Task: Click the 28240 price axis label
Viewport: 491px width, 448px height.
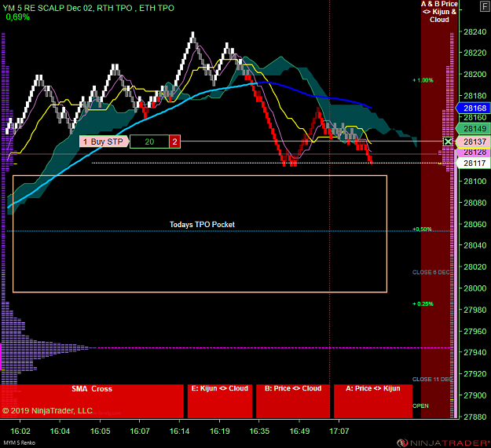Action: click(475, 31)
